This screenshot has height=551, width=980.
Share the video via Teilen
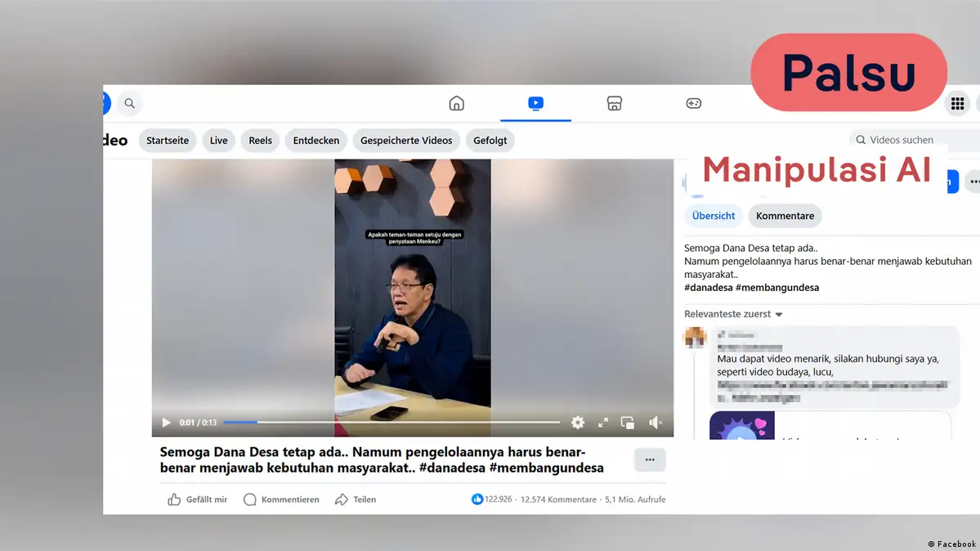356,499
